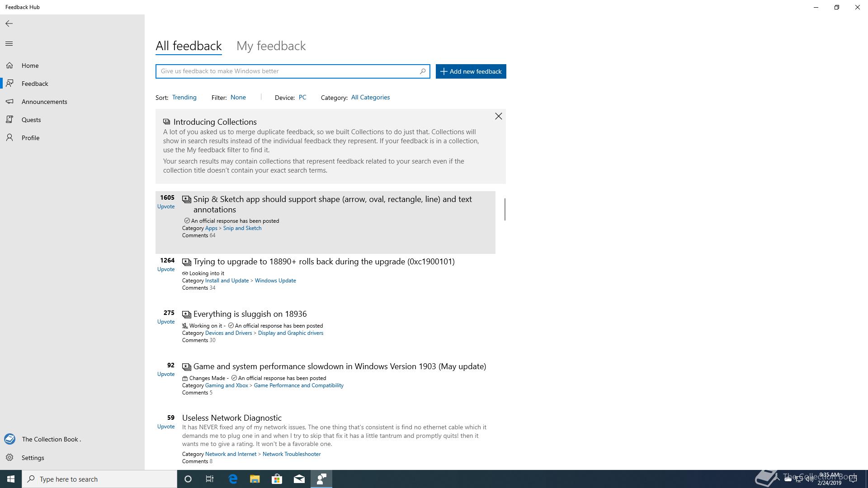Viewport: 868px width, 488px height.
Task: Click 'Looking into it' status text
Action: click(207, 273)
